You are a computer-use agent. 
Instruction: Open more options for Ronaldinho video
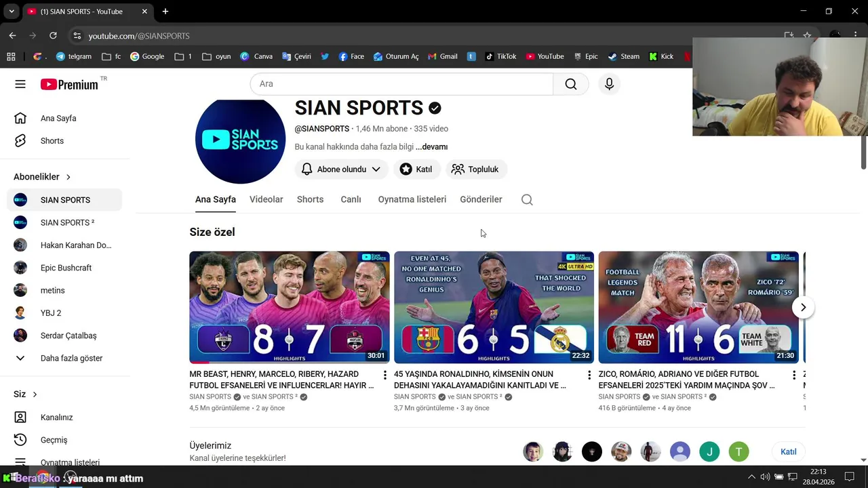click(x=589, y=375)
